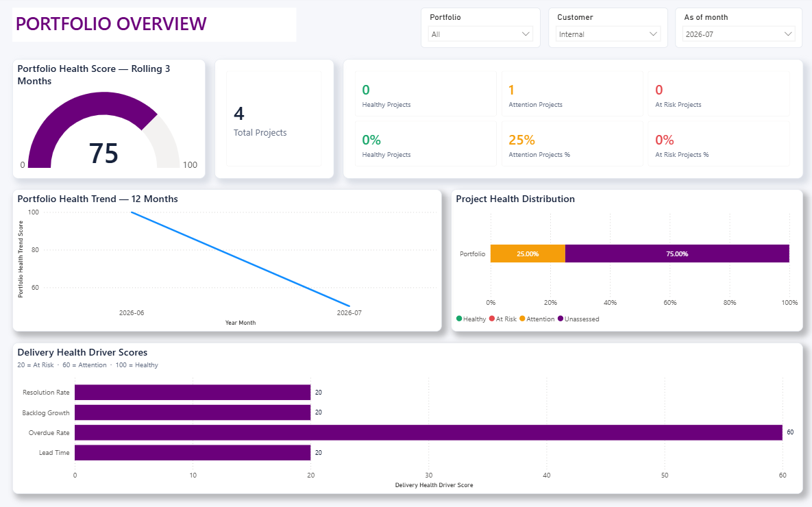Select the Attention legend orange dot

pyautogui.click(x=522, y=319)
